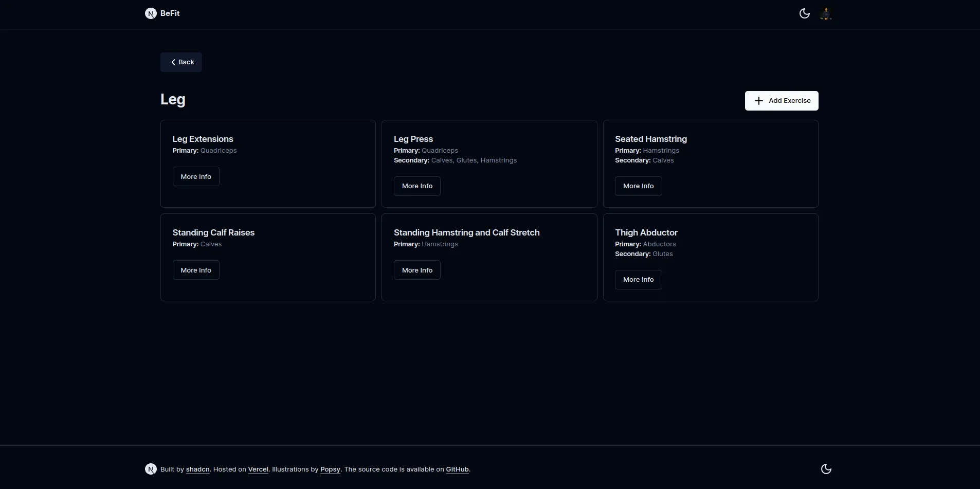Image resolution: width=980 pixels, height=489 pixels.
Task: Click the Add Exercise button label
Action: pos(789,101)
